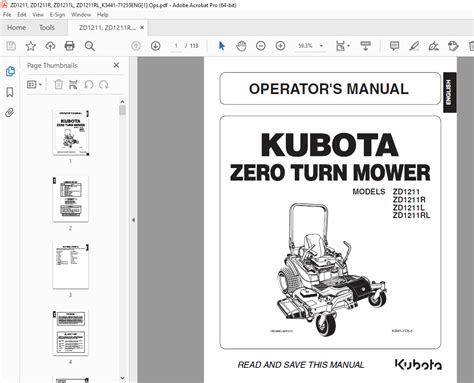Open thumbnail options dropdown in panel
Viewport: 474px width, 383px height.
tap(34, 85)
